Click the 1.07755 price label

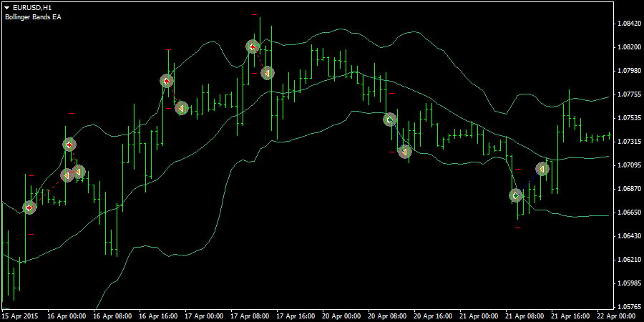[x=628, y=94]
